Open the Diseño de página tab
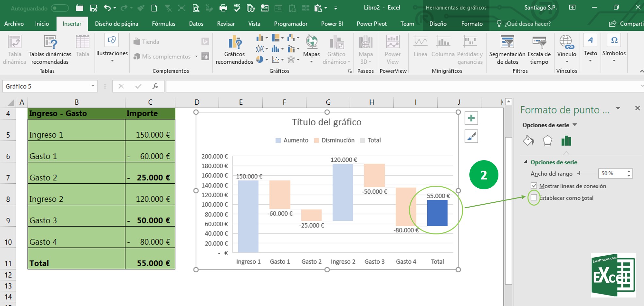 117,24
